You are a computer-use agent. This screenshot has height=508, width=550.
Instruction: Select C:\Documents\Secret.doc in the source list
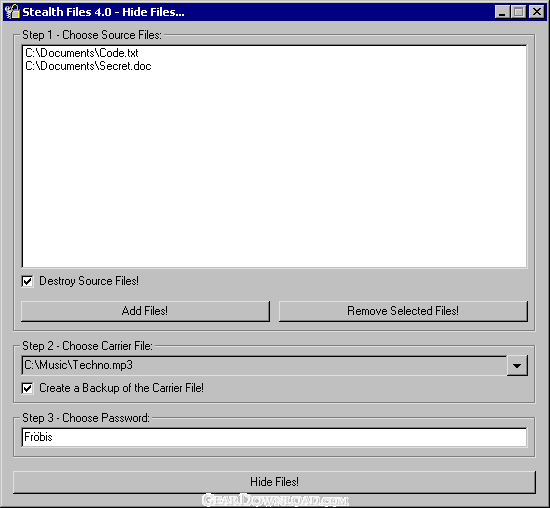point(88,66)
